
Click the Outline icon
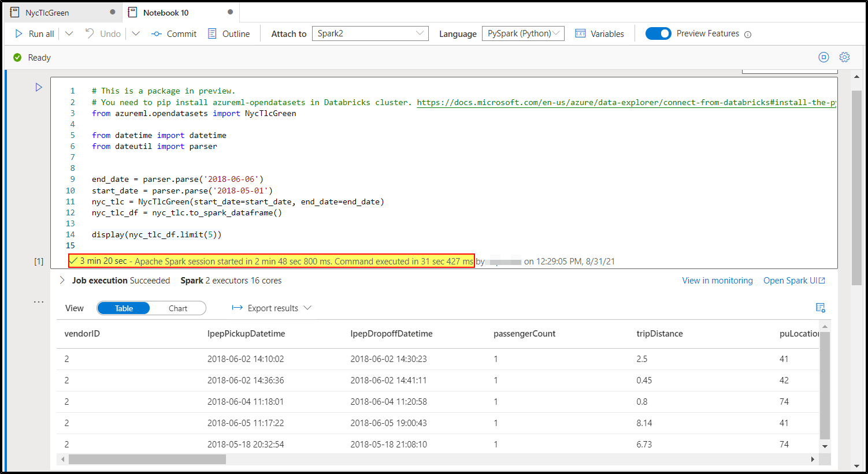(x=212, y=34)
